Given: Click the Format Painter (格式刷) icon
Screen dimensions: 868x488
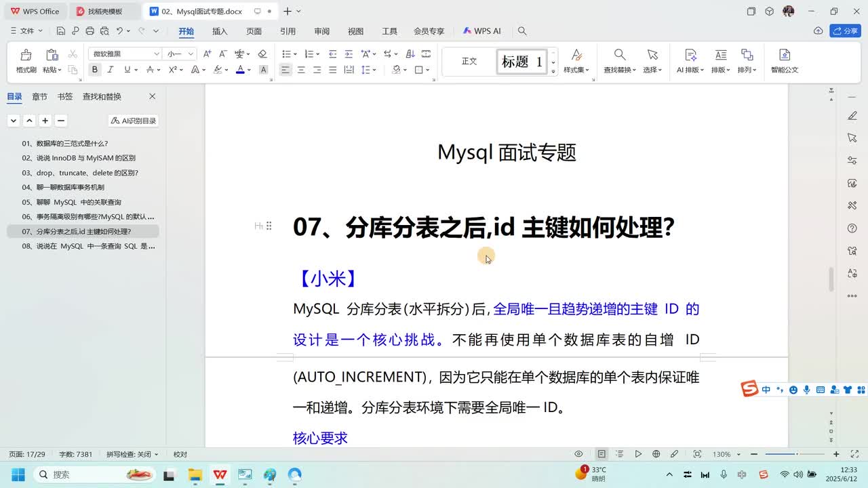Looking at the screenshot, I should point(26,55).
